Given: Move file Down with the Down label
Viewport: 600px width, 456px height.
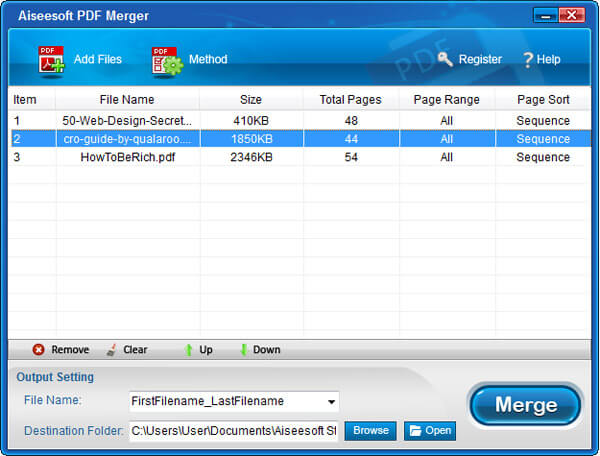Looking at the screenshot, I should (267, 350).
